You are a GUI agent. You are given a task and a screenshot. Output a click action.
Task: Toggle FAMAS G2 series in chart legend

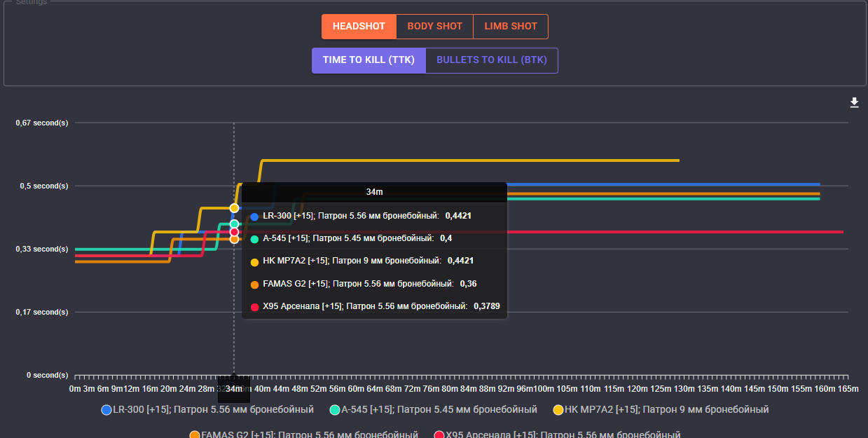303,434
